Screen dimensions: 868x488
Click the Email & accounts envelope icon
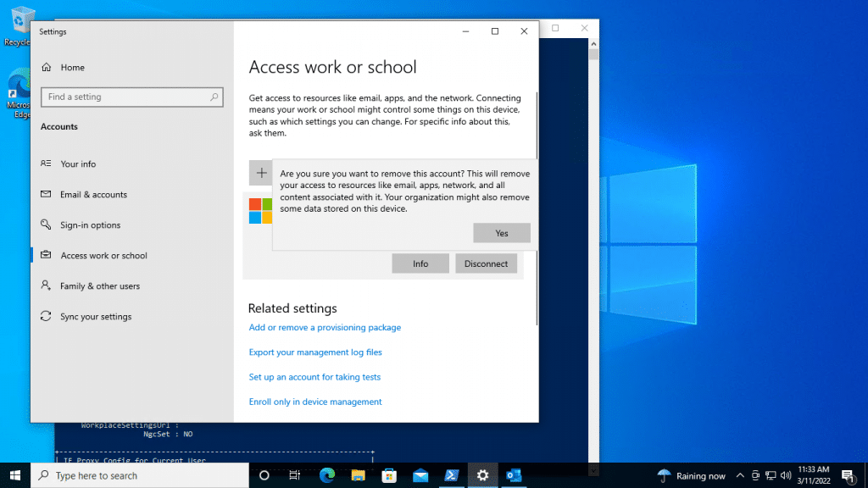coord(46,194)
